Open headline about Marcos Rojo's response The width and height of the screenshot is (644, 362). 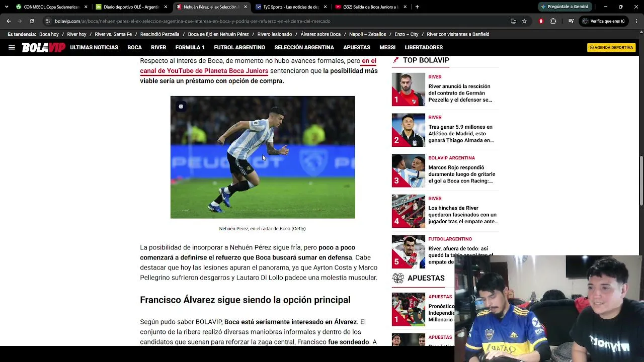tap(462, 174)
